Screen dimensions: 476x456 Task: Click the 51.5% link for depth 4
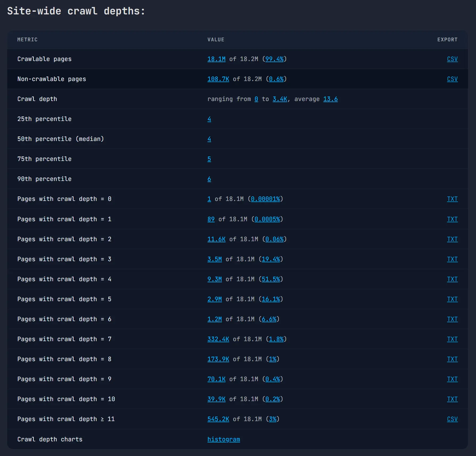tap(271, 279)
